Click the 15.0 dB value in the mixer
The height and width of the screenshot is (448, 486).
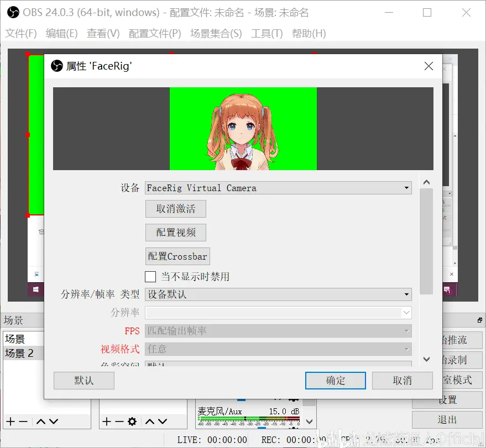coord(284,411)
